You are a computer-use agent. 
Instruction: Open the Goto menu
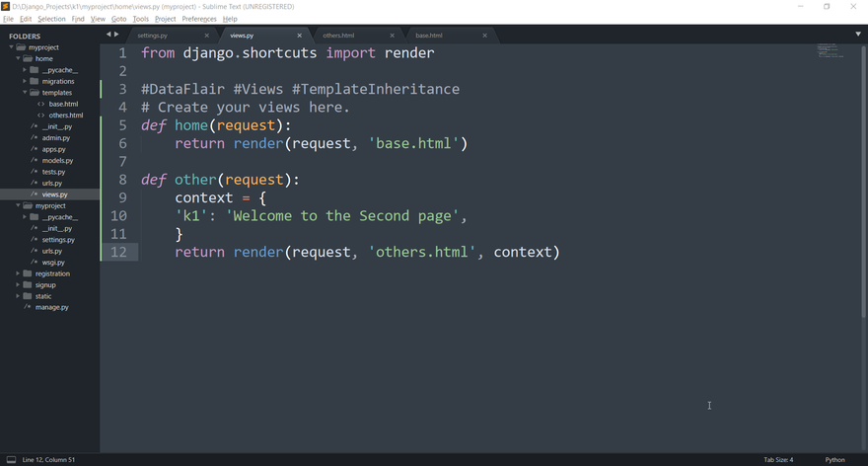click(118, 19)
